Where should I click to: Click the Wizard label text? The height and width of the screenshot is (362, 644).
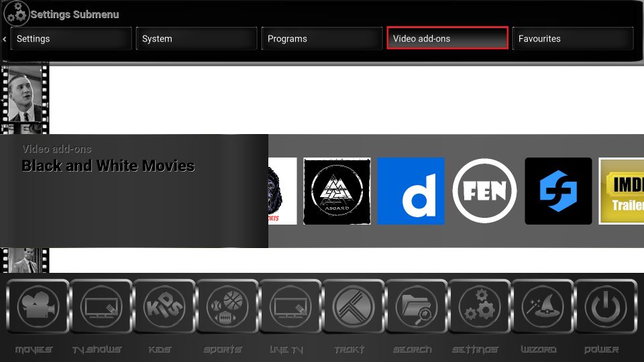pos(539,349)
